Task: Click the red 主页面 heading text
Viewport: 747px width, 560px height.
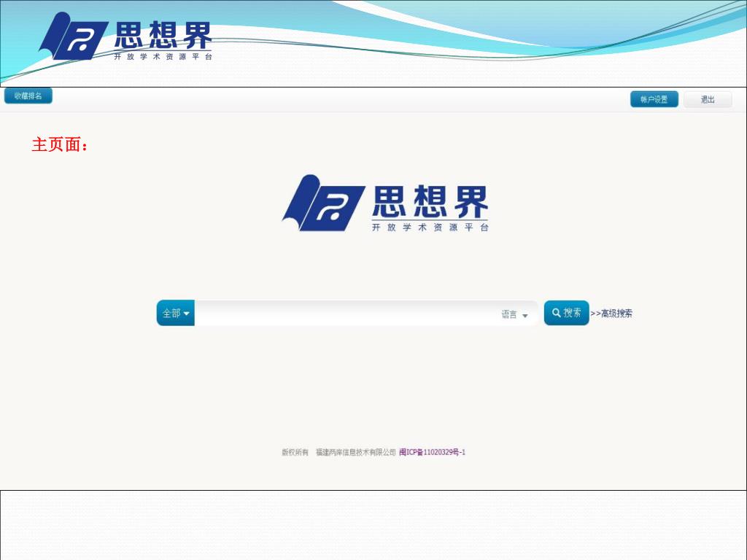Action: pos(60,144)
